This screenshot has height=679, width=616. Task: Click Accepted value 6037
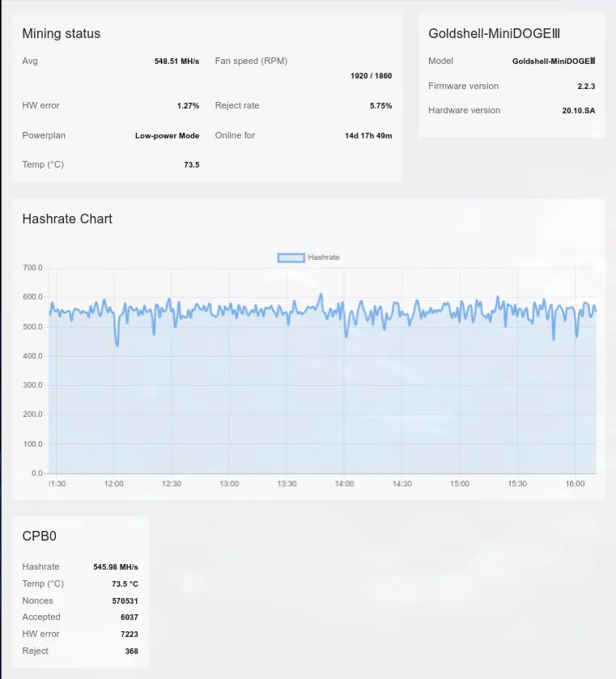tap(129, 617)
